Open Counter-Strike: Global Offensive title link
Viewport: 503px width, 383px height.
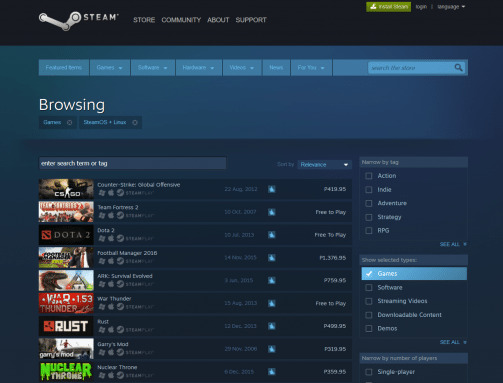point(139,185)
